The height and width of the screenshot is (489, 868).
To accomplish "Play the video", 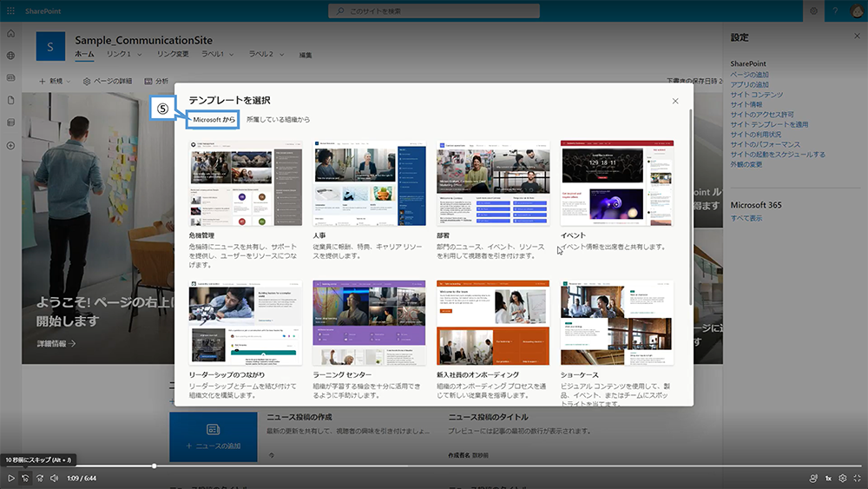I will click(10, 478).
